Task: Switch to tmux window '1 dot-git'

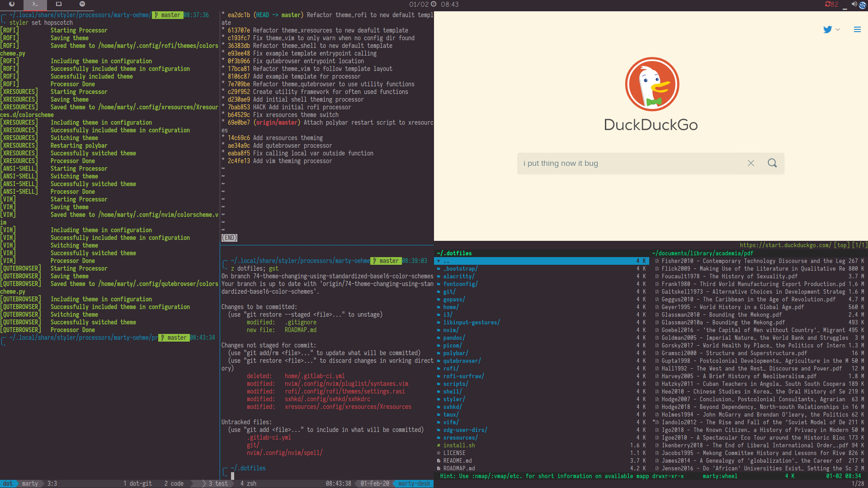Action: click(x=137, y=483)
